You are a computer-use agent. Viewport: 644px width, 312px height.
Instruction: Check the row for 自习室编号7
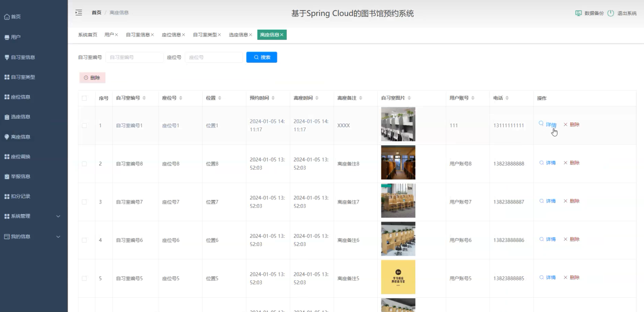(x=84, y=202)
